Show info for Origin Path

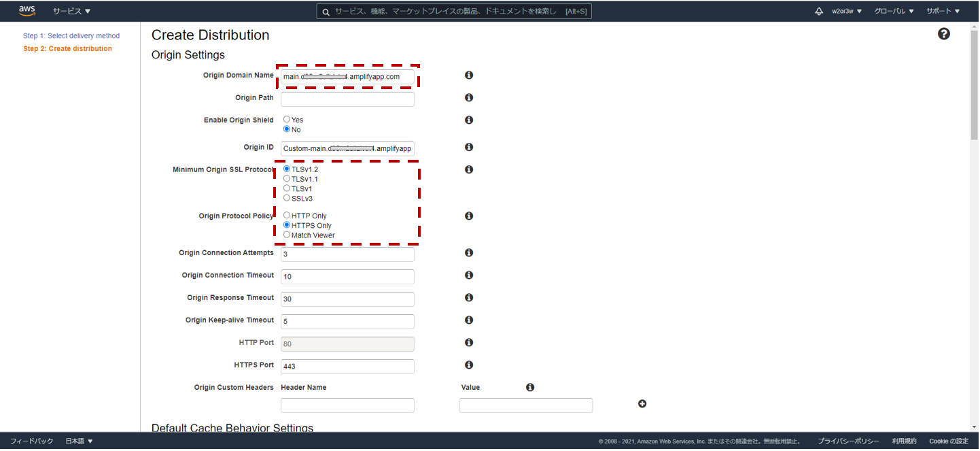[469, 98]
